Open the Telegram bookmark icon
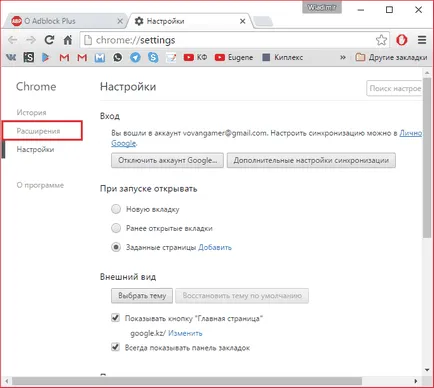 [135, 57]
